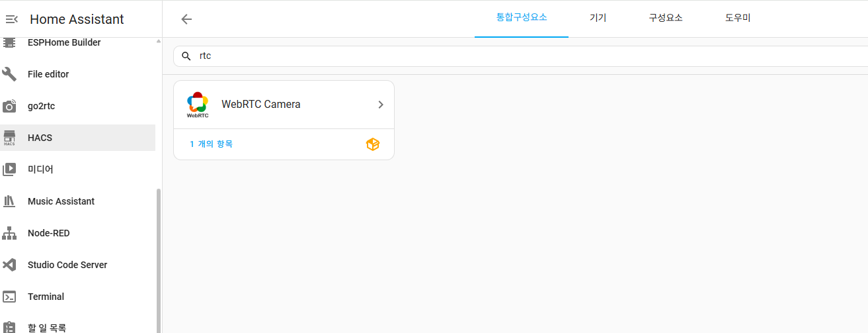Collapse the sidebar with the hamburger menu icon
Screen dimensions: 868x333
pyautogui.click(x=11, y=19)
